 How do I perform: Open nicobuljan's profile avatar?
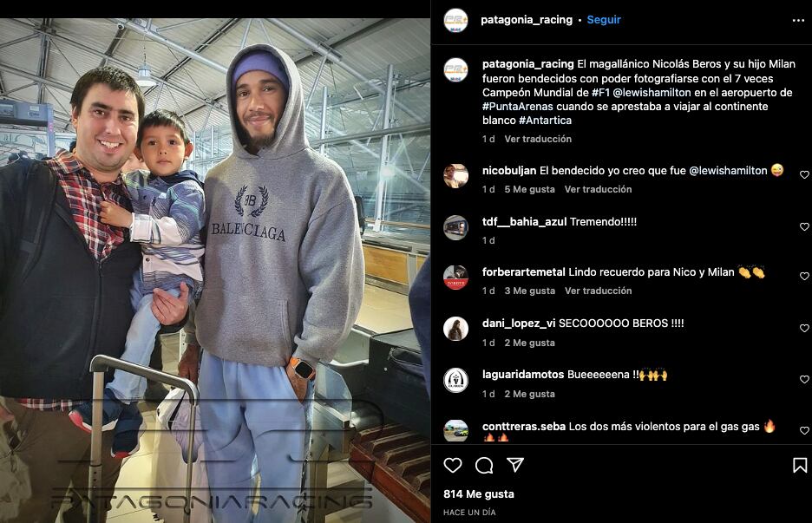(x=455, y=175)
